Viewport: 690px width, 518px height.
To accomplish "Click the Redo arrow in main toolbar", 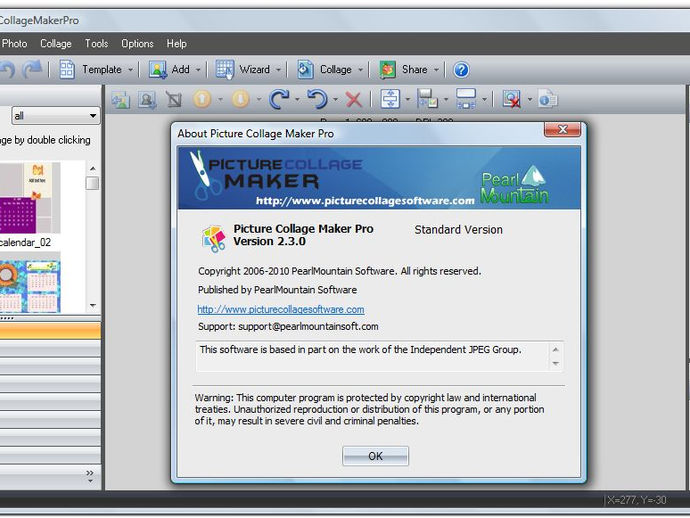I will 33,70.
